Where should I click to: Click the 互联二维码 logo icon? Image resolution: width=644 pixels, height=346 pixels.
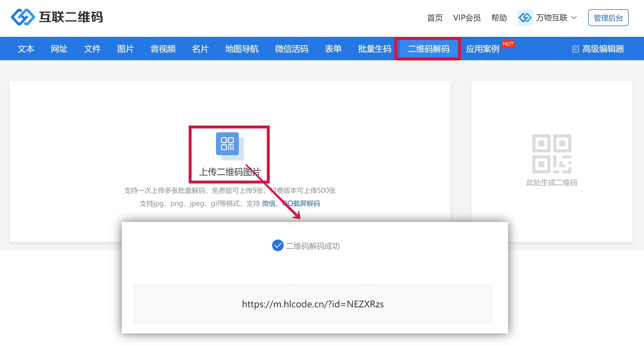tap(22, 17)
